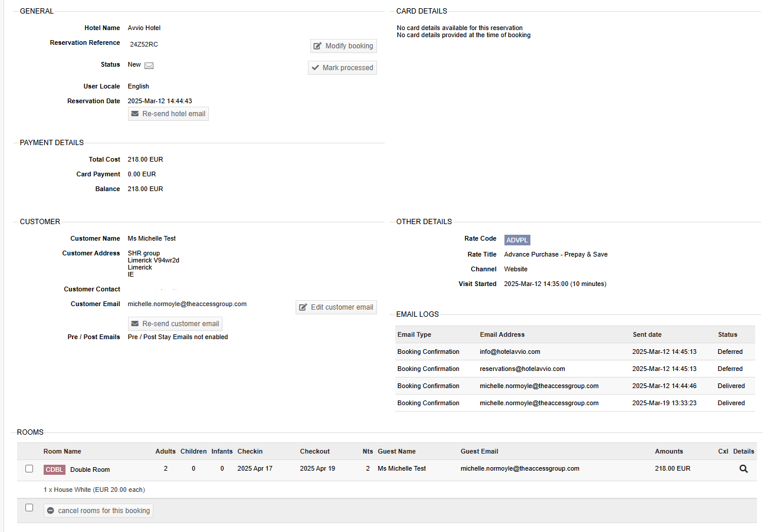This screenshot has width=767, height=532.
Task: Click reservation reference 24Z52RC
Action: tap(144, 44)
